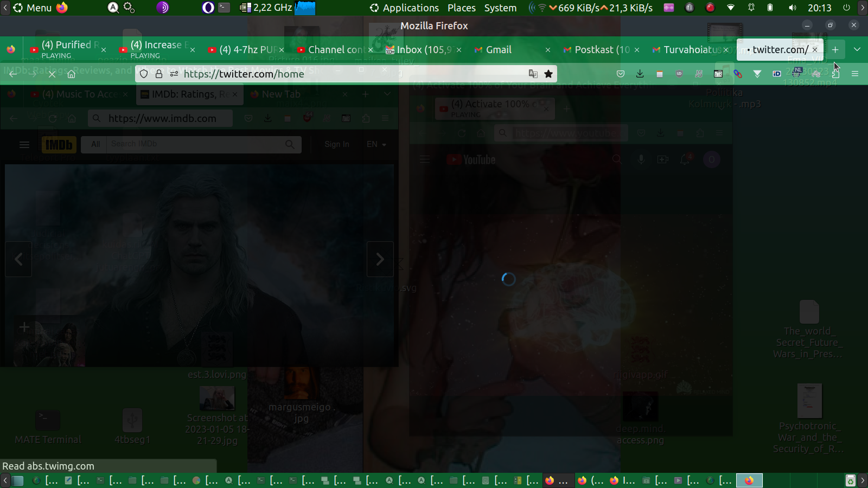
Task: Click the Search IMDb input field
Action: click(194, 144)
